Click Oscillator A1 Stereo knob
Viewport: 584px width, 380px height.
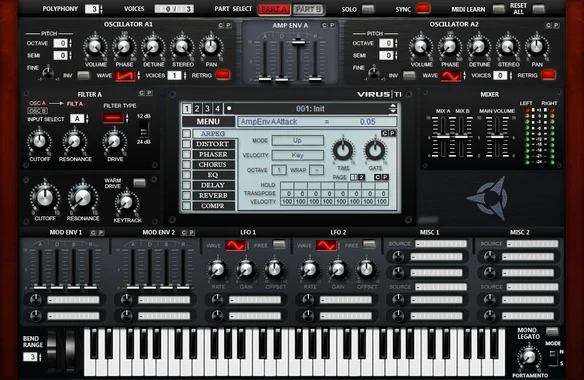[x=182, y=47]
